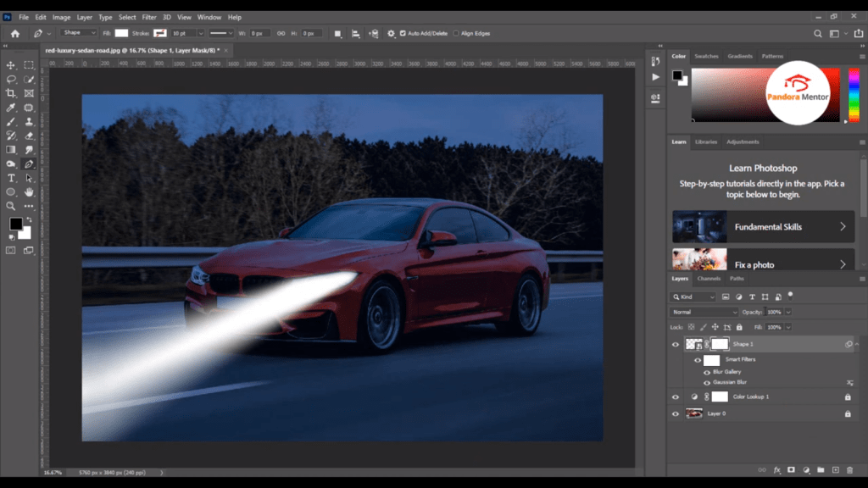Pick the Gradient tool
Viewport: 868px width, 488px height.
pos(10,150)
